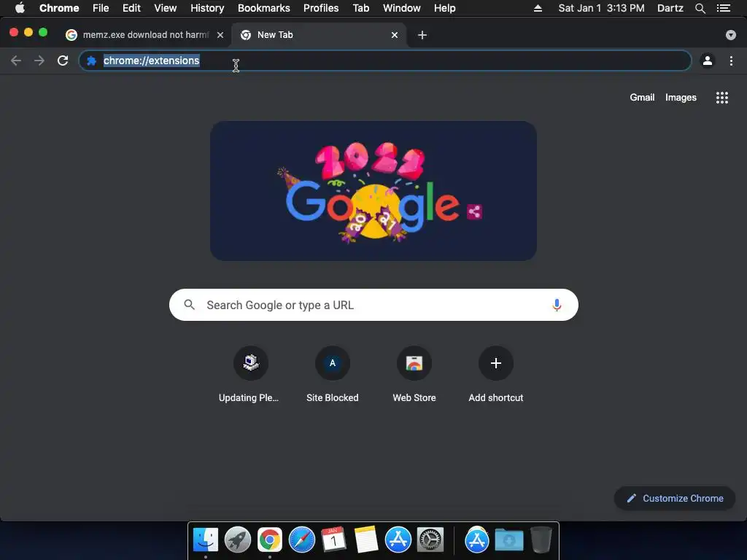Open the Google New Year doodle
Image resolution: width=747 pixels, height=560 pixels.
(x=373, y=190)
